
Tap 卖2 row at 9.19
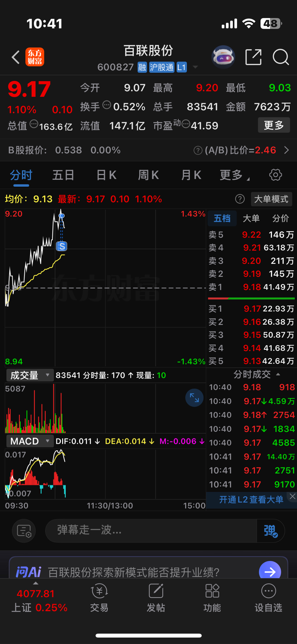tap(251, 274)
